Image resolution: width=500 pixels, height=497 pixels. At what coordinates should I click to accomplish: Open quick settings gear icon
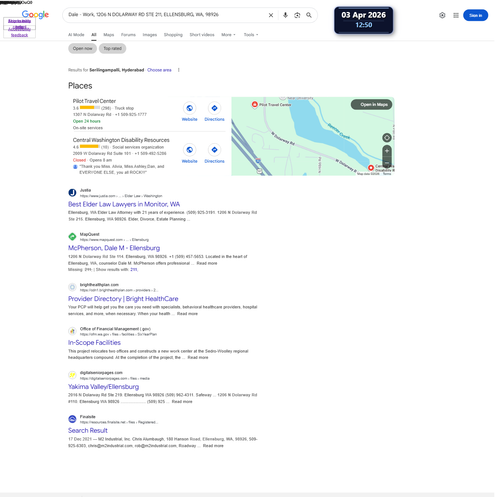[x=442, y=15]
